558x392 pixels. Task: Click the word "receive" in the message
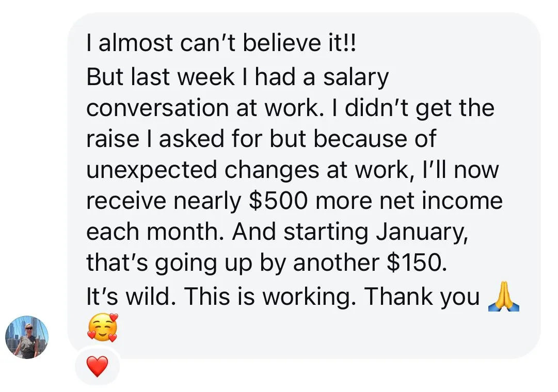click(x=126, y=201)
